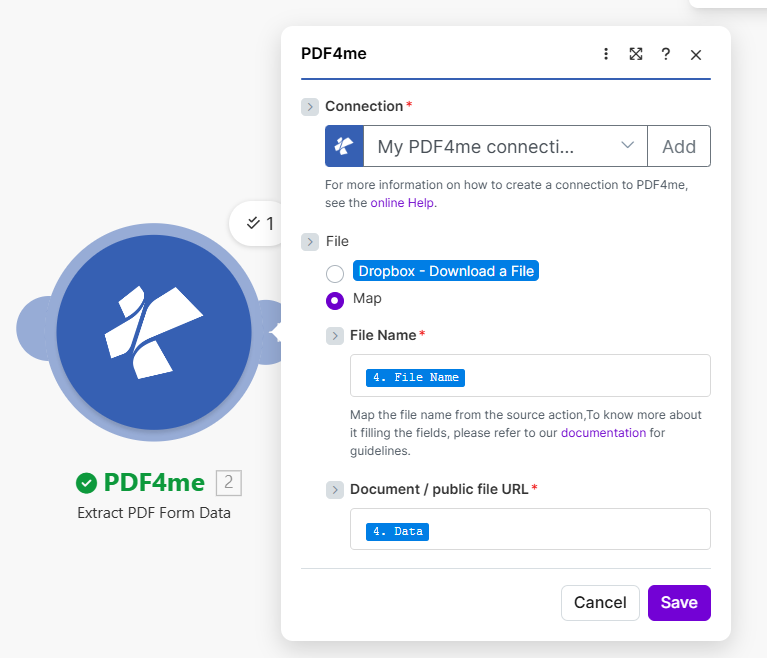This screenshot has height=658, width=767.
Task: Click the green success checkmark beside PDF4me
Action: (x=87, y=483)
